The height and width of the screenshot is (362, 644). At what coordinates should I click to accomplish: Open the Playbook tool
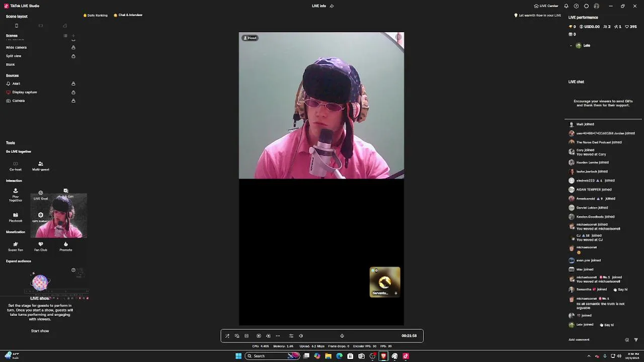click(x=16, y=217)
